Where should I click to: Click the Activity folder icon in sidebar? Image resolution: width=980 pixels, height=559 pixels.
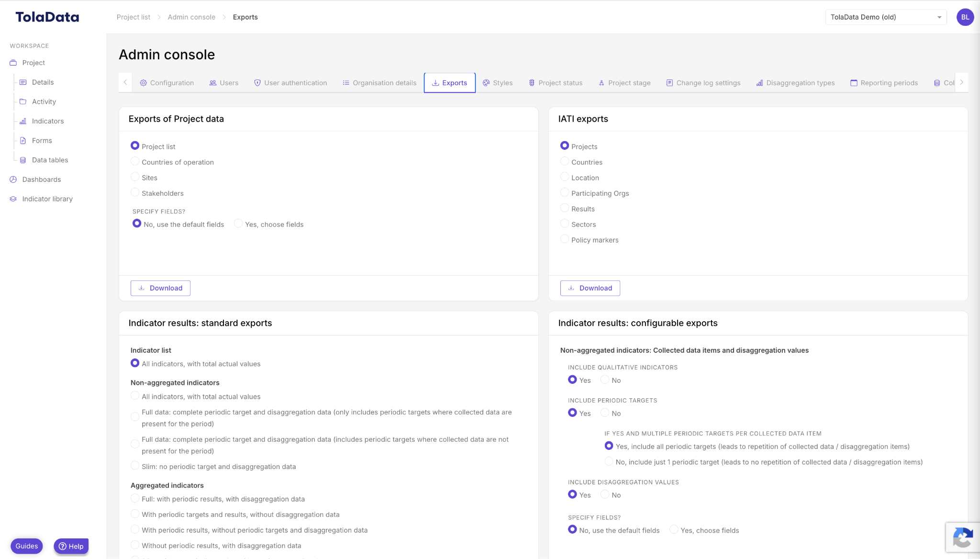(x=23, y=101)
